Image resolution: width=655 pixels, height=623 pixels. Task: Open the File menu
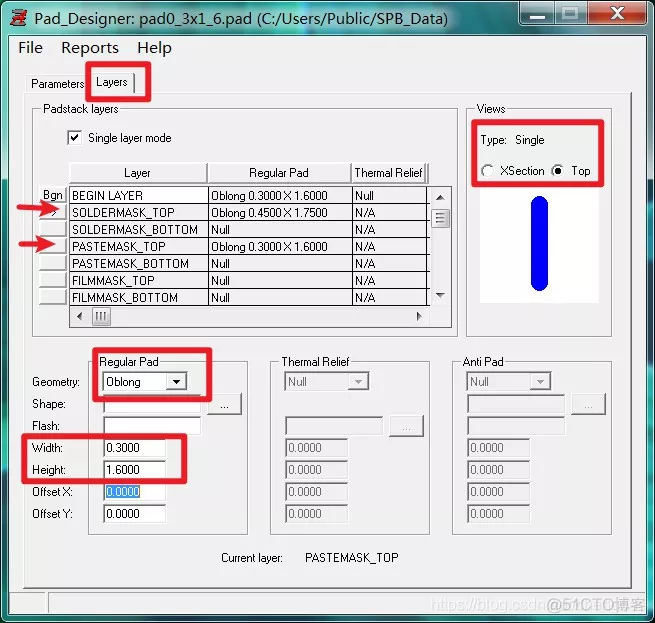[30, 48]
